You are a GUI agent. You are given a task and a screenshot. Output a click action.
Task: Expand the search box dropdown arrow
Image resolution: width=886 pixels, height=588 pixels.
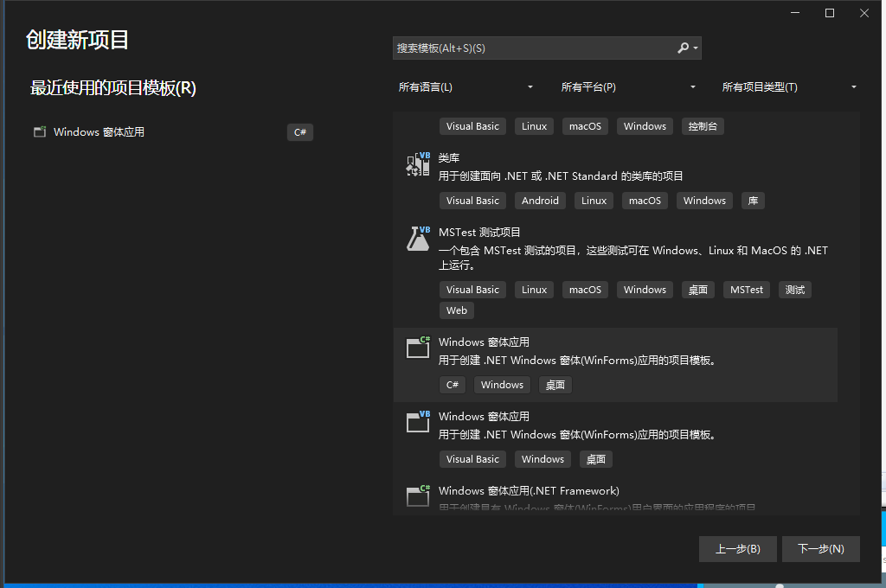coord(695,48)
